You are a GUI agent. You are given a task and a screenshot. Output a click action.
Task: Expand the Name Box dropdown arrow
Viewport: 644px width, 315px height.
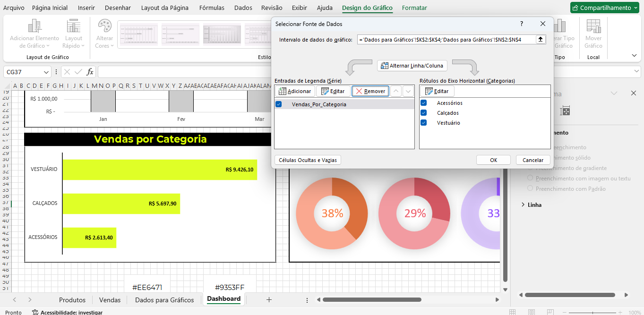(46, 72)
